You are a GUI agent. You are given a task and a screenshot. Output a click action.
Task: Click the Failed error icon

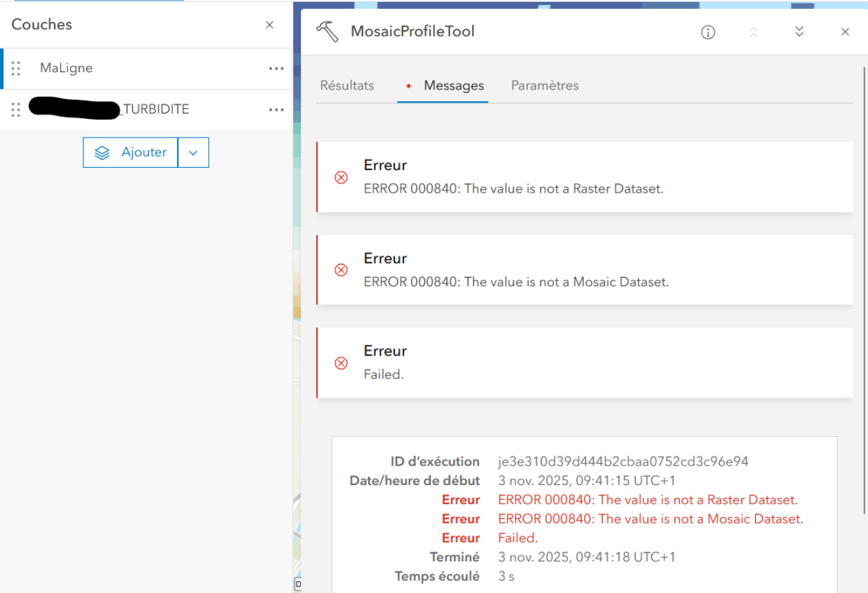341,363
